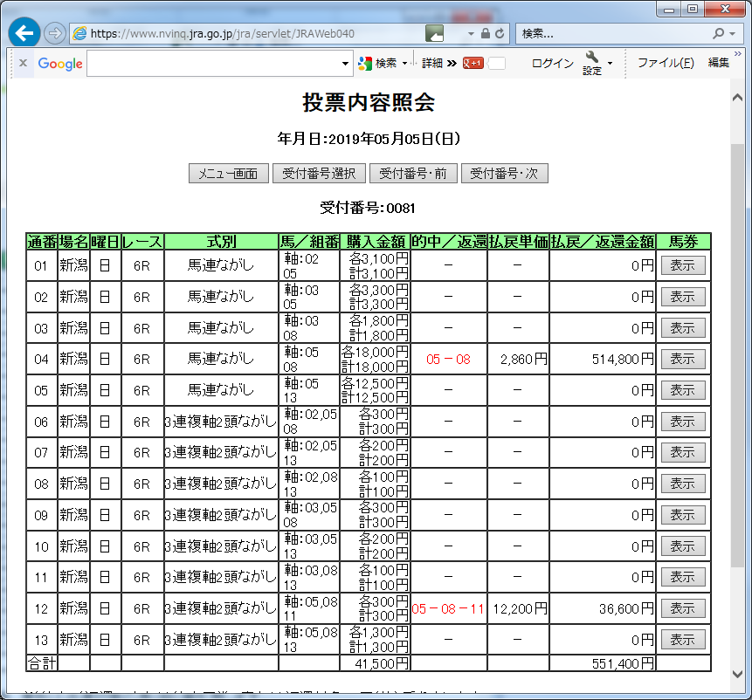The width and height of the screenshot is (752, 700).
Task: Click 表示 button for row 01
Action: 683,265
